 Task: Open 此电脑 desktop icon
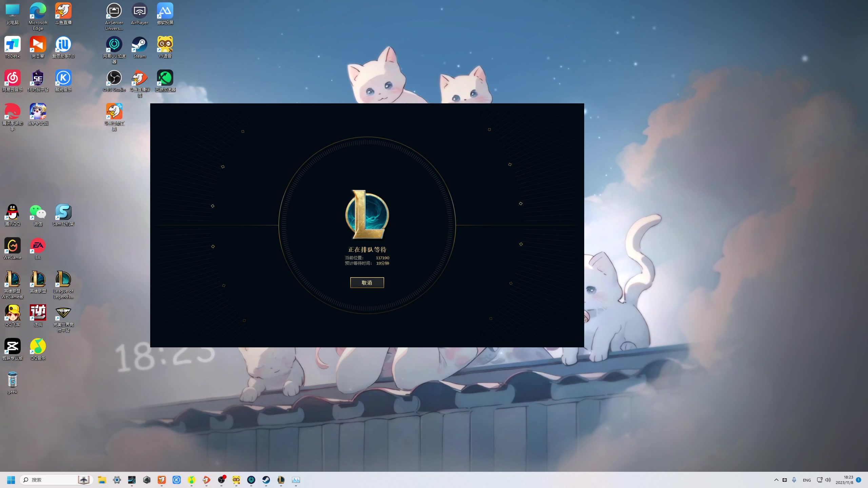(x=13, y=14)
